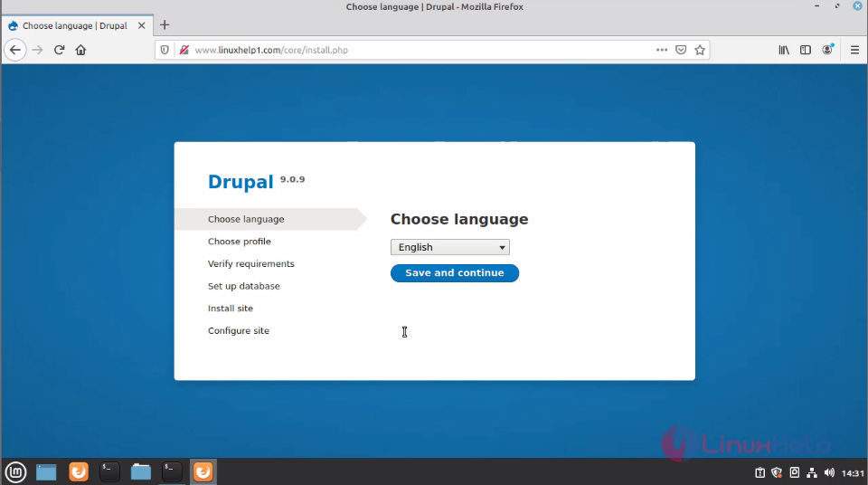Open the Library bookmarks and history icon
The image size is (868, 485).
784,50
